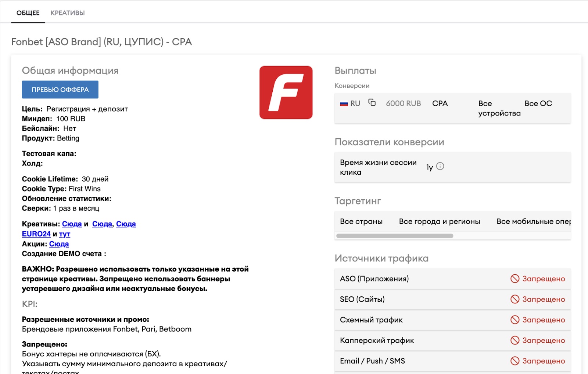Viewport: 588px width, 374px height.
Task: Click the 6000 RUB payout value
Action: click(404, 104)
